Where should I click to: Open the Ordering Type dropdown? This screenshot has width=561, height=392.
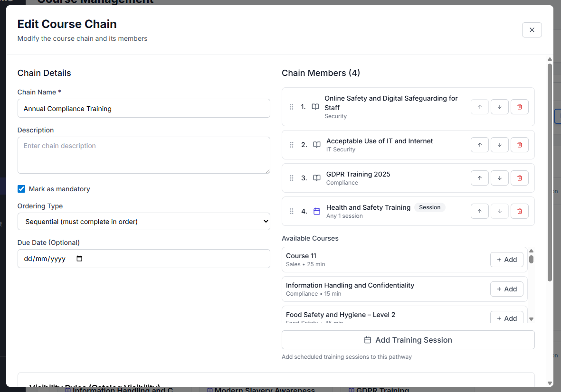(x=143, y=222)
